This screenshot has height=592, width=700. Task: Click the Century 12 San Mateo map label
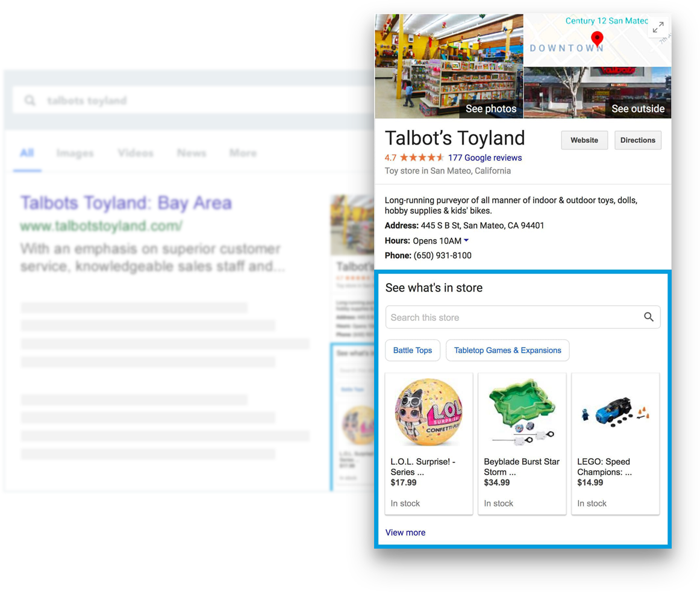[606, 20]
